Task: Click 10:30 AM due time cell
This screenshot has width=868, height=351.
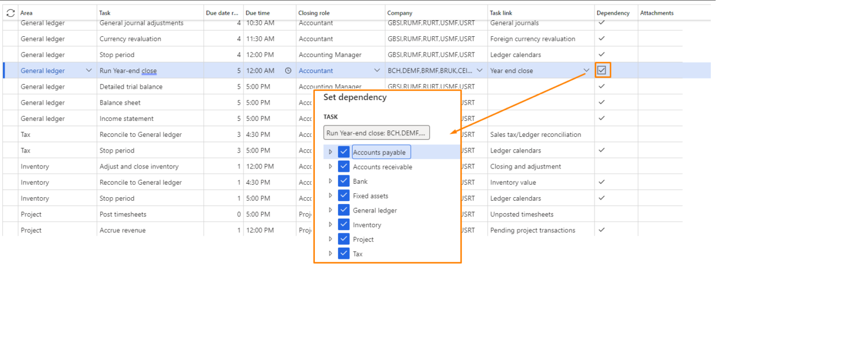Action: [x=270, y=23]
